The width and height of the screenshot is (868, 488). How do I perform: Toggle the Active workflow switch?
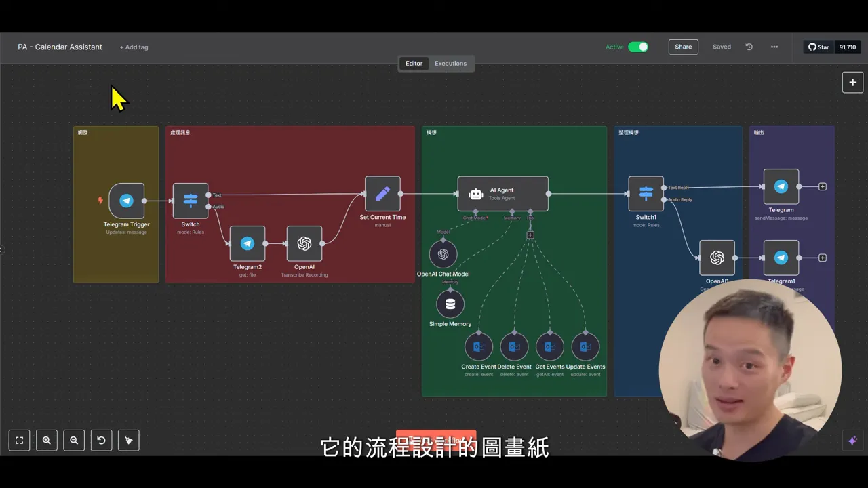tap(638, 47)
